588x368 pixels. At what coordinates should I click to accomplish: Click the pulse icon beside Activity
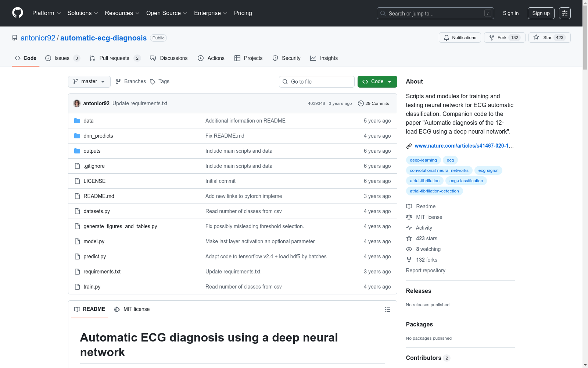click(x=409, y=228)
